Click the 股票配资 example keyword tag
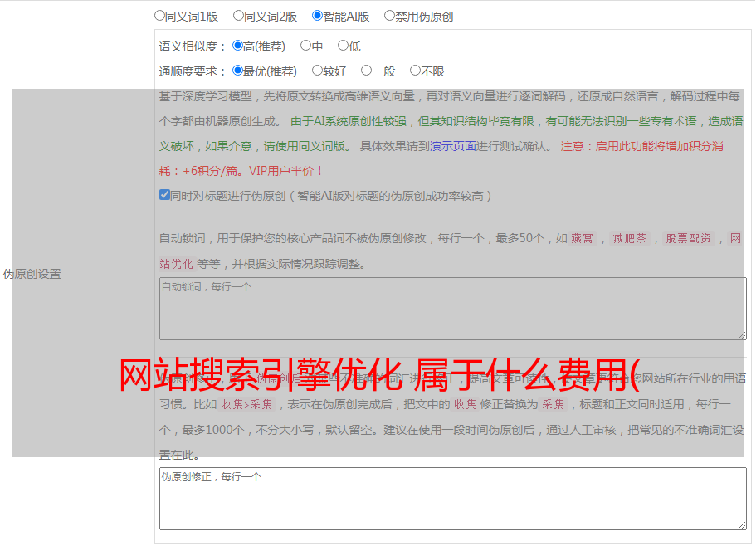 pos(688,239)
